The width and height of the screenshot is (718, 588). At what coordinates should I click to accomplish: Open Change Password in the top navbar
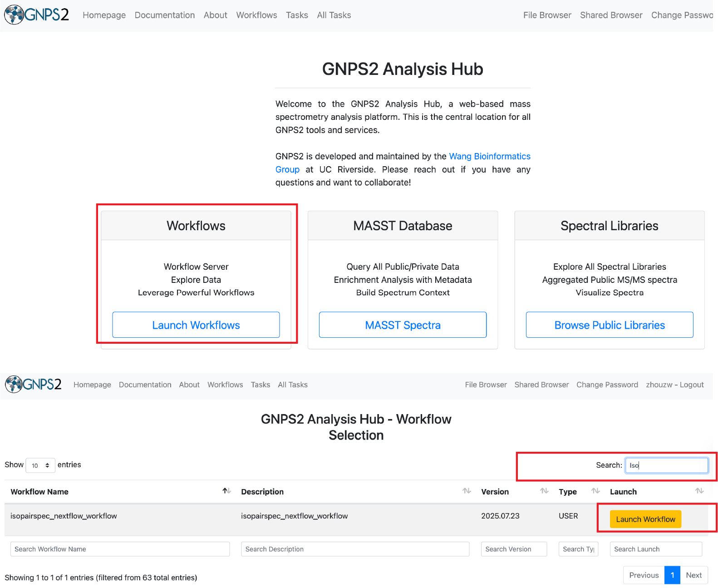pos(682,15)
